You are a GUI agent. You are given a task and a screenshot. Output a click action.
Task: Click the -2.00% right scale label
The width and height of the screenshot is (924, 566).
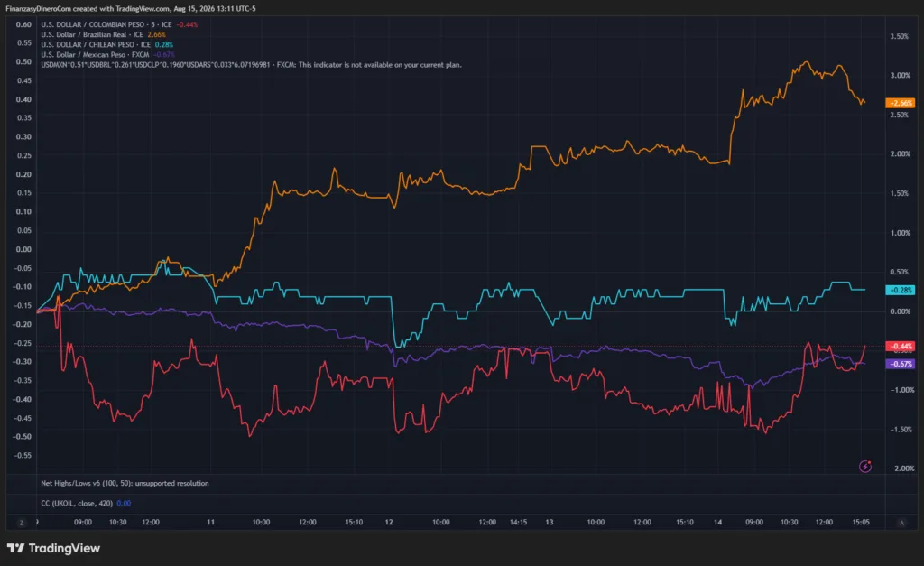[901, 469]
